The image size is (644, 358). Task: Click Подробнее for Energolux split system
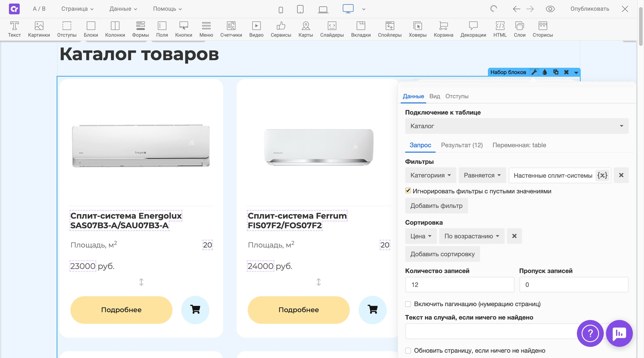[121, 310]
